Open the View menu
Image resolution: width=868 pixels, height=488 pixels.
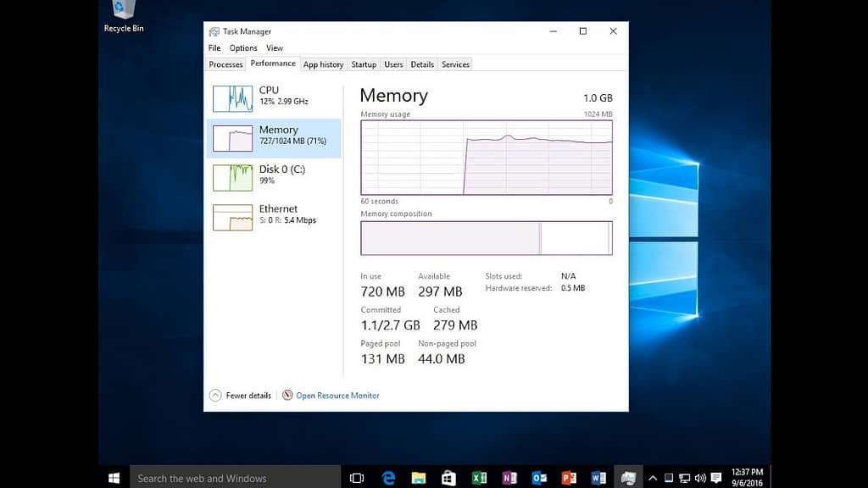point(274,47)
